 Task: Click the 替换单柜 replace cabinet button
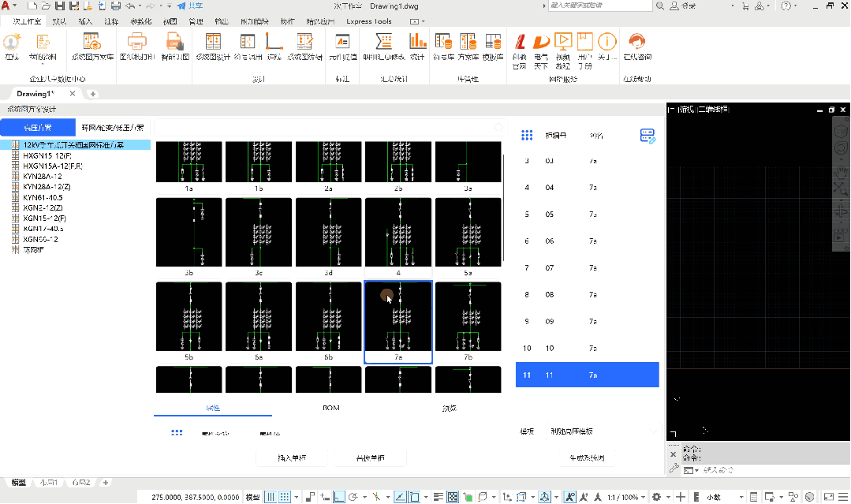tap(370, 458)
